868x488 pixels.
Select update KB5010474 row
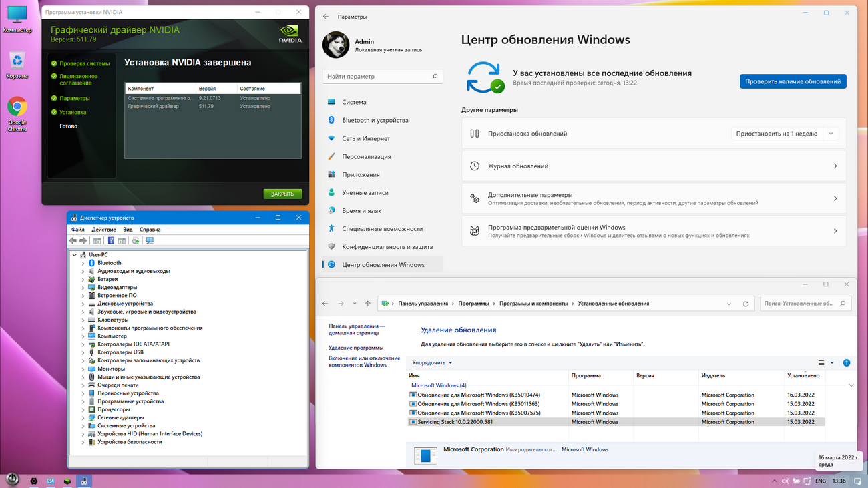coord(616,395)
